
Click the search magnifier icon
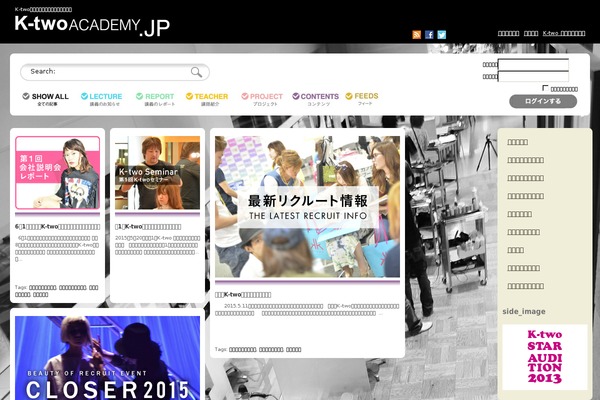[x=196, y=72]
